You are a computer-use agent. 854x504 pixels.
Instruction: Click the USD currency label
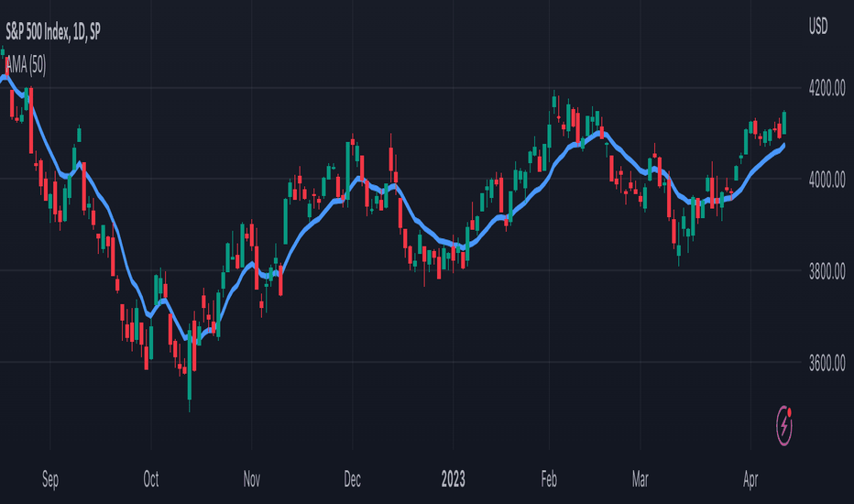coord(818,26)
